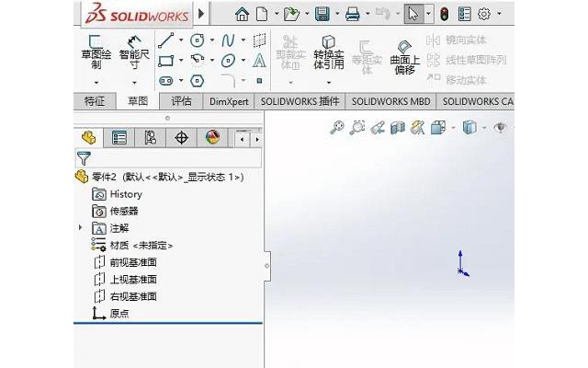Select the Ellipse sketch tool

[228, 61]
